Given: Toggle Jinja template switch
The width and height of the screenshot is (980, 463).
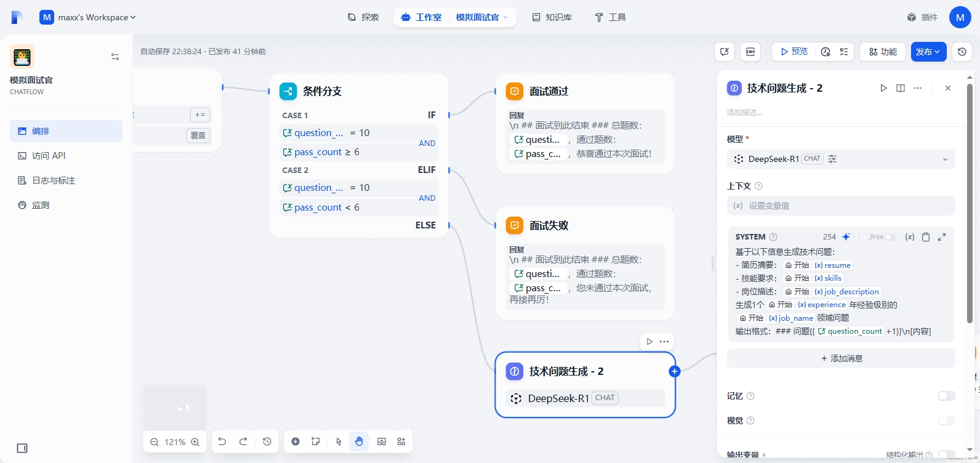Looking at the screenshot, I should click(890, 236).
